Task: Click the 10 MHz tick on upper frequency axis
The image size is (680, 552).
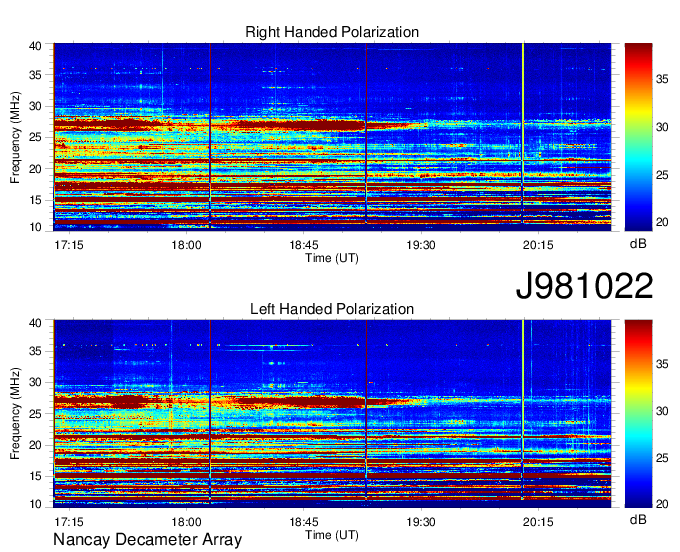Action: coord(35,227)
